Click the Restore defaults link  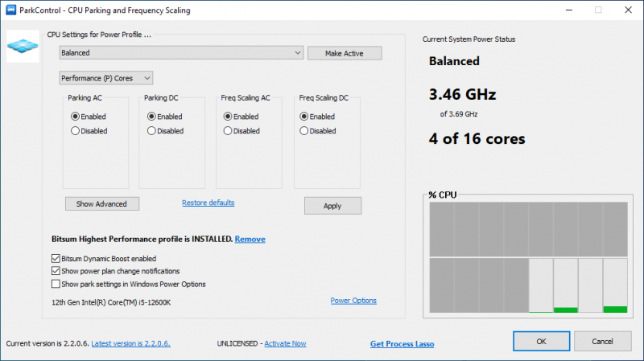208,203
